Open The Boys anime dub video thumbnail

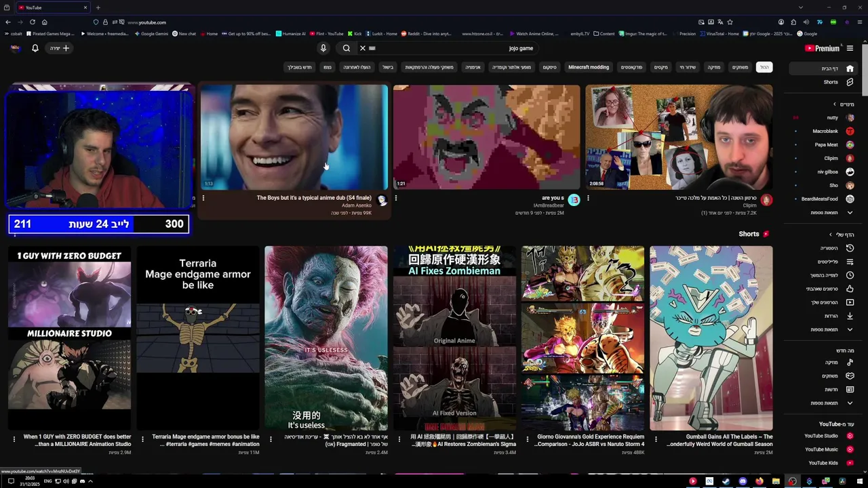294,137
